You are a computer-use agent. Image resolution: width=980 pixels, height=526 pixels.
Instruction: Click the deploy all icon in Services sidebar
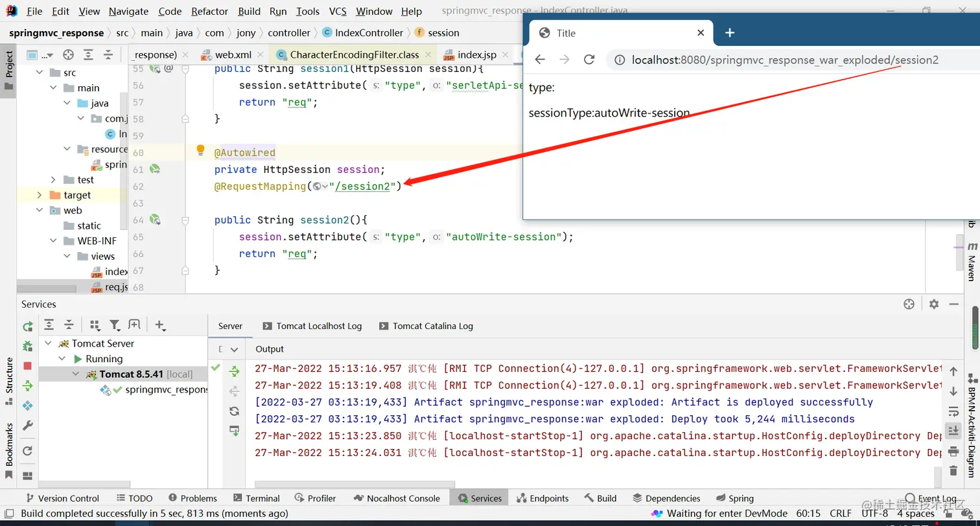pos(27,386)
